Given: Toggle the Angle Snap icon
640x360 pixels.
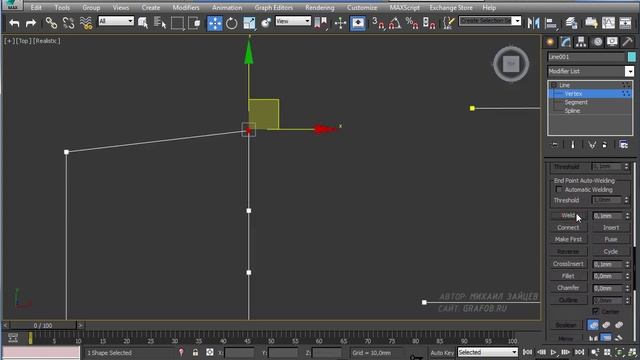Looking at the screenshot, I should tap(395, 23).
